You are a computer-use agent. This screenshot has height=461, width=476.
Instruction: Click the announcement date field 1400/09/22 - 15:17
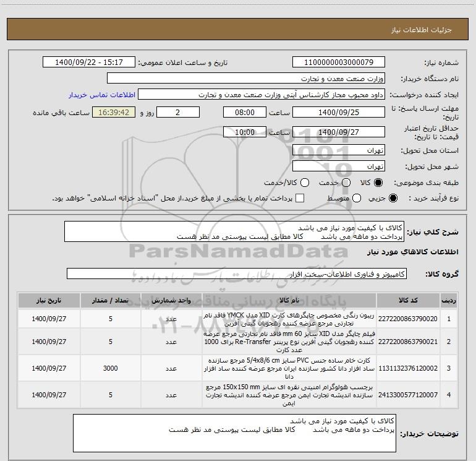pos(89,62)
